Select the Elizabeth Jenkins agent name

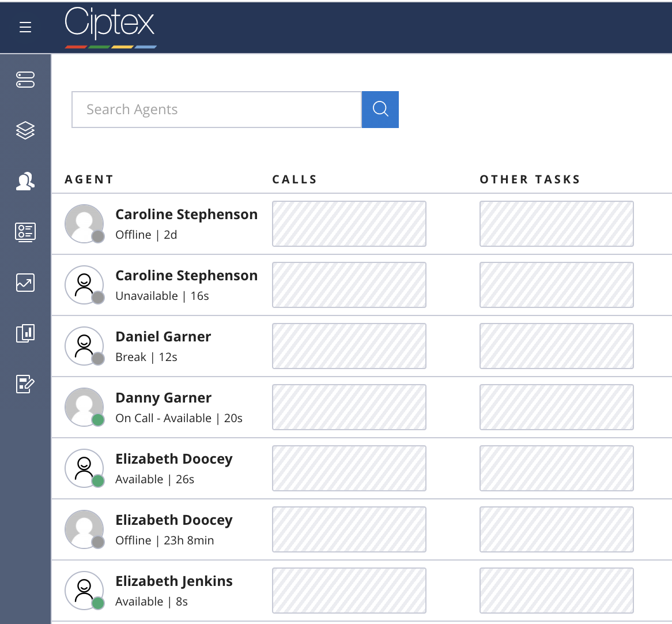coord(174,581)
